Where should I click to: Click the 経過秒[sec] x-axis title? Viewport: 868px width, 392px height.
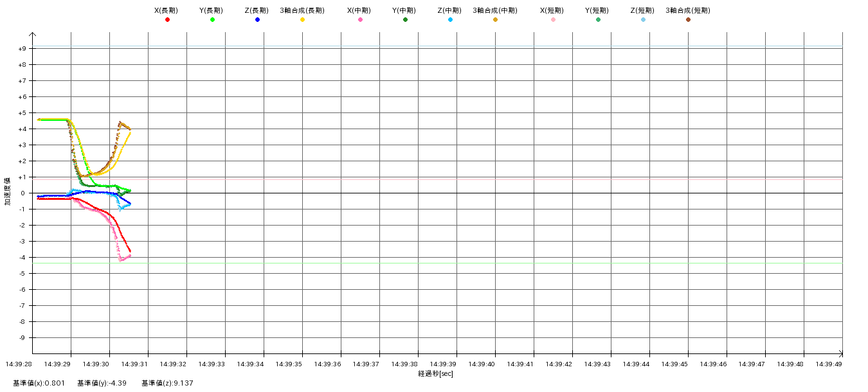pos(435,373)
